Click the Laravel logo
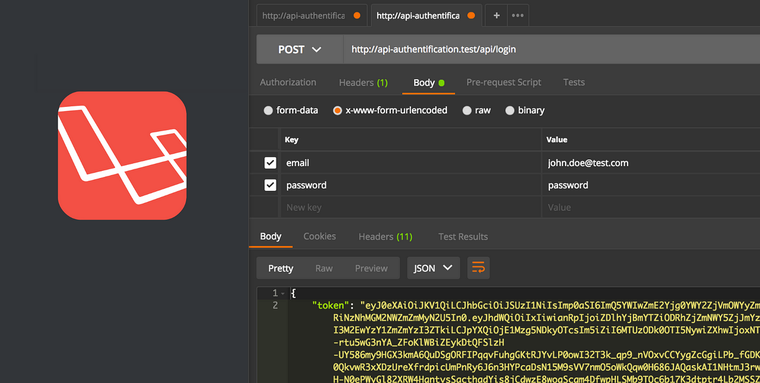This screenshot has width=760, height=383. (x=122, y=156)
